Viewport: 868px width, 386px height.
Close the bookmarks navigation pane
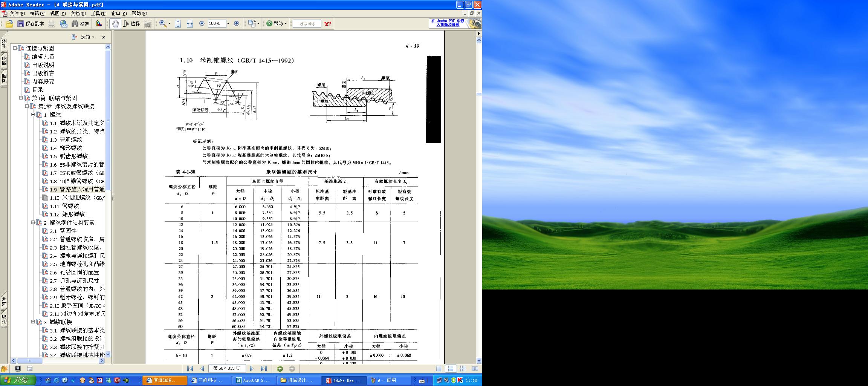click(x=104, y=37)
